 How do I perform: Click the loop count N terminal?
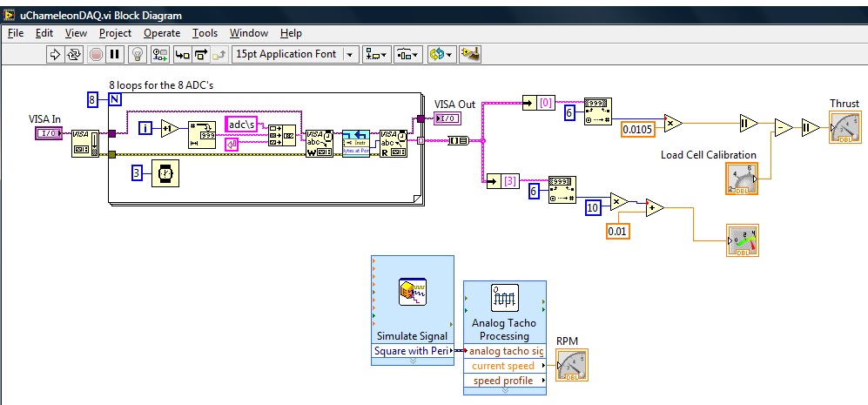(x=116, y=100)
